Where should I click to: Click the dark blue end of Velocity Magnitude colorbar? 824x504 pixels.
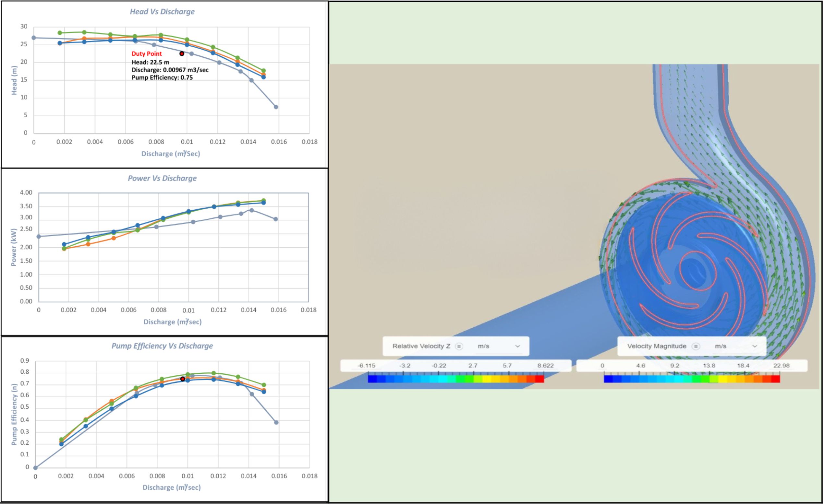coord(608,379)
